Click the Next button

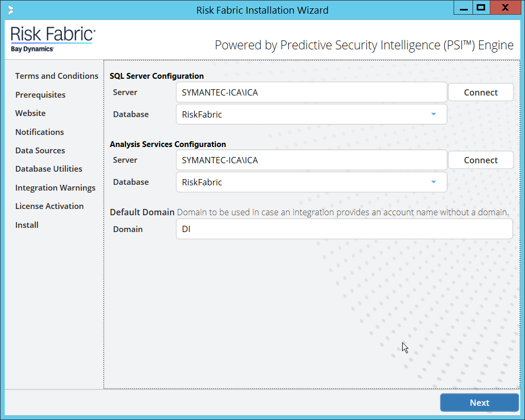tap(479, 403)
